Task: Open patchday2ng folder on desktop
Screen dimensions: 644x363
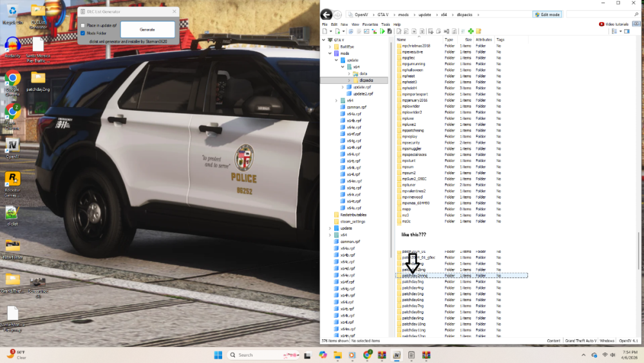Action: 38,81
